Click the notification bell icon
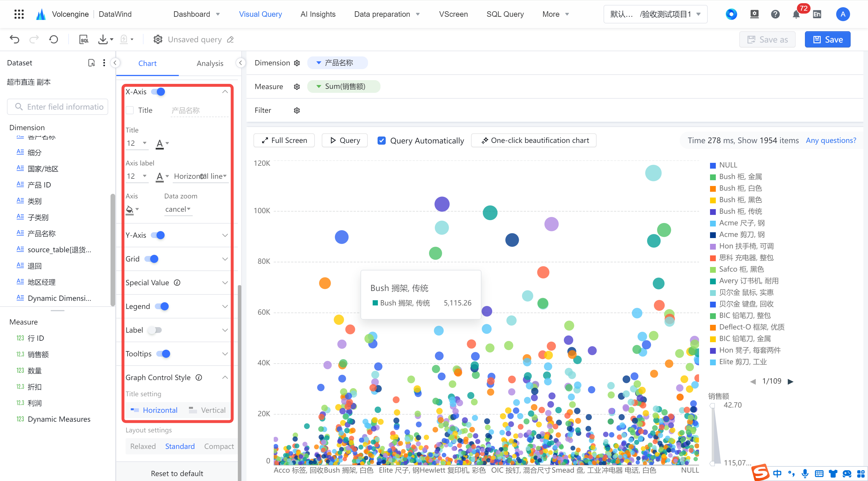868x481 pixels. tap(796, 14)
